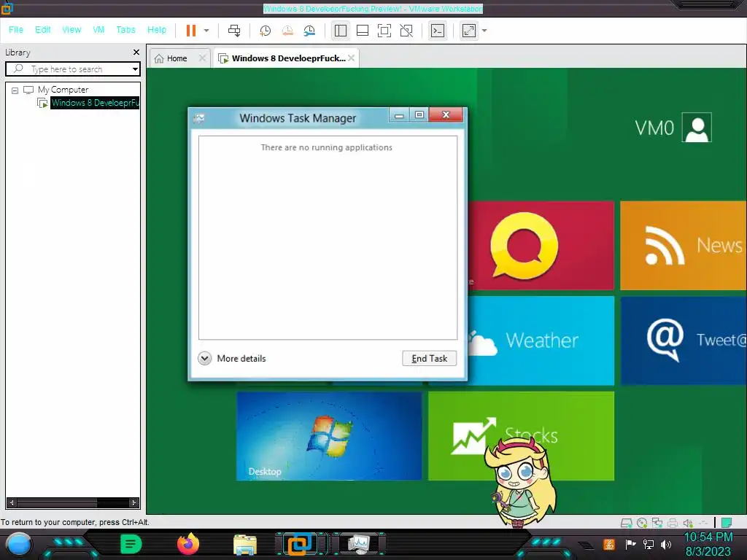Click the network adapter status icon
The height and width of the screenshot is (560, 747).
(x=657, y=523)
